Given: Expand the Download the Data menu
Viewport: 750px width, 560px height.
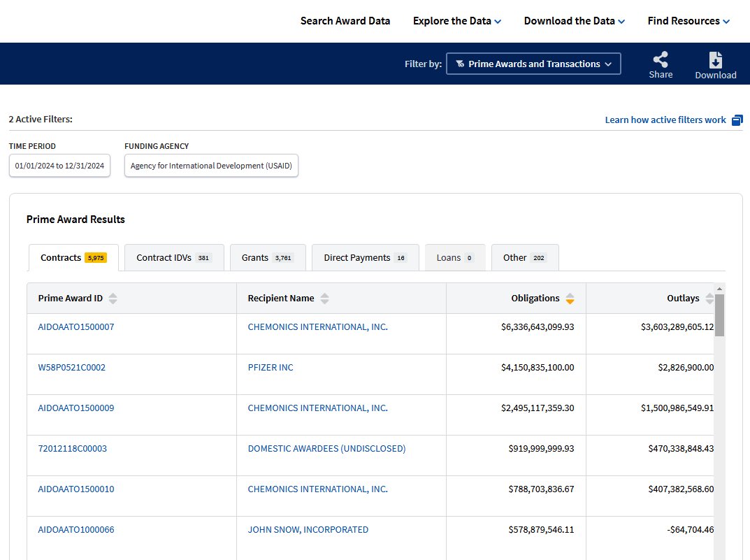Looking at the screenshot, I should pos(574,21).
